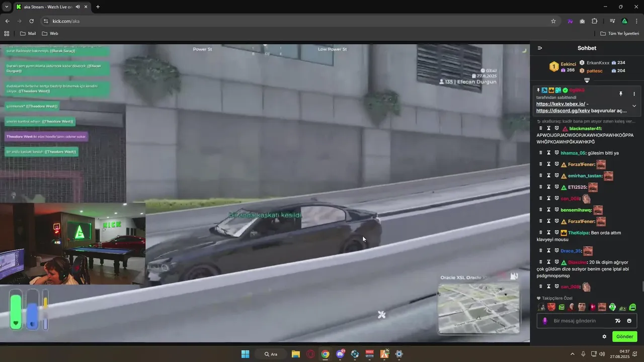The image size is (644, 362).
Task: Open Windows Start menu
Action: click(245, 354)
